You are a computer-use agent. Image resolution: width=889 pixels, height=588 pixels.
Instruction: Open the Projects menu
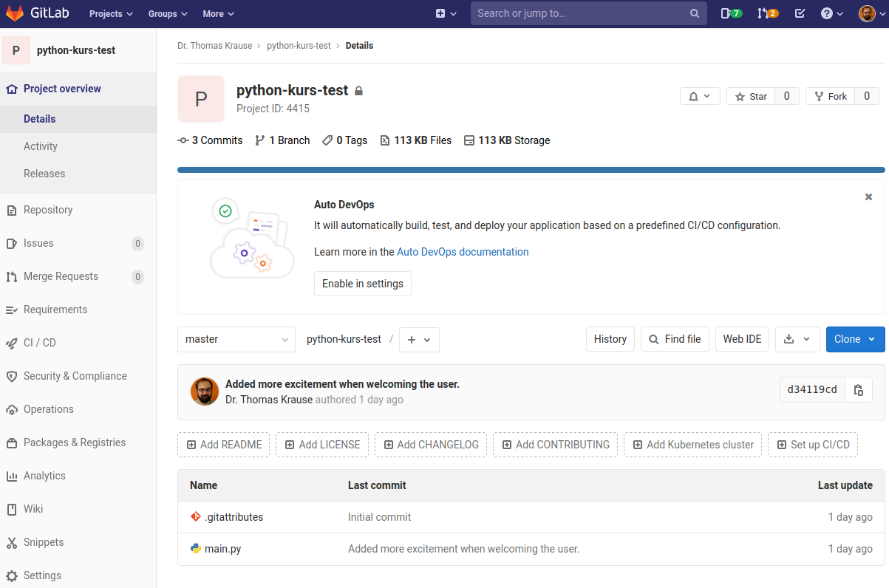pos(112,13)
